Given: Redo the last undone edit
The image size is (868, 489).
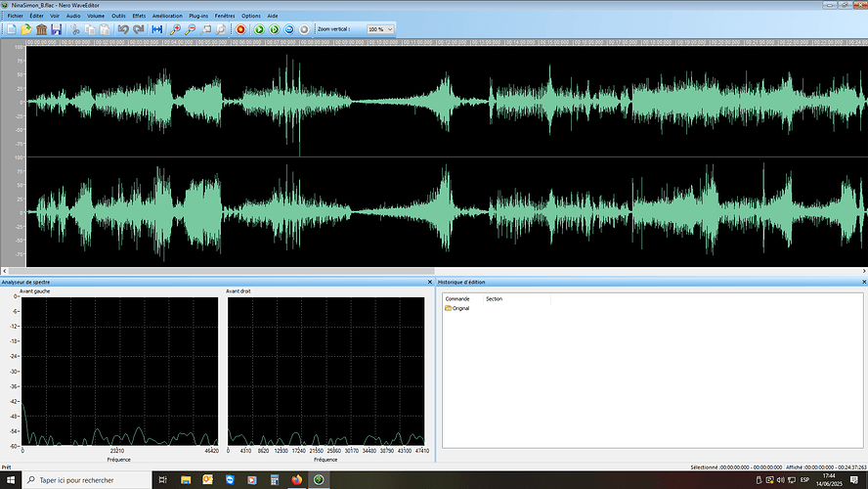Looking at the screenshot, I should [x=139, y=29].
